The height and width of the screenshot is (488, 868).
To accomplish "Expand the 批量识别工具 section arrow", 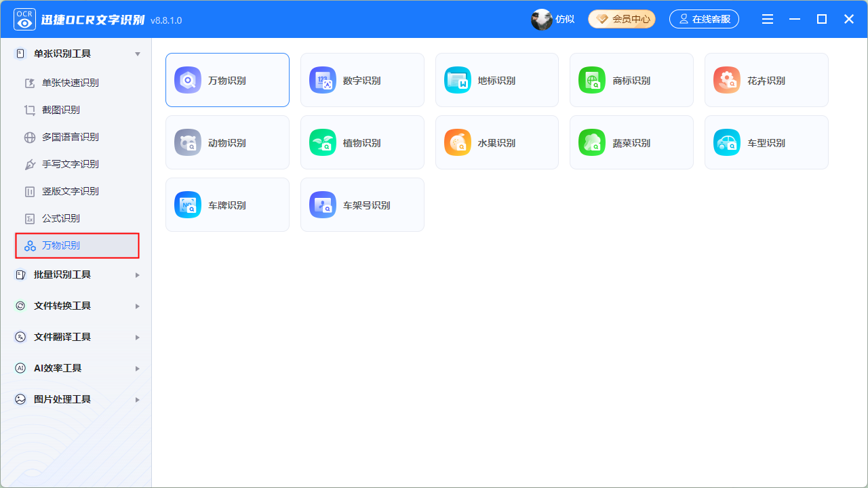I will tap(138, 274).
